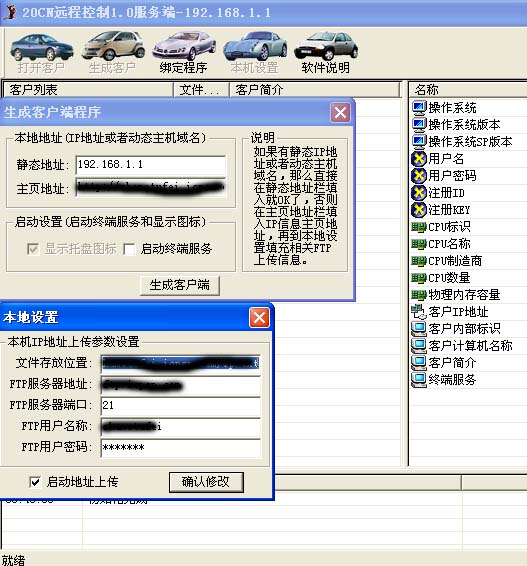Click the 打开客户 blue car icon
Image resolution: width=527 pixels, height=566 pixels.
[42, 47]
